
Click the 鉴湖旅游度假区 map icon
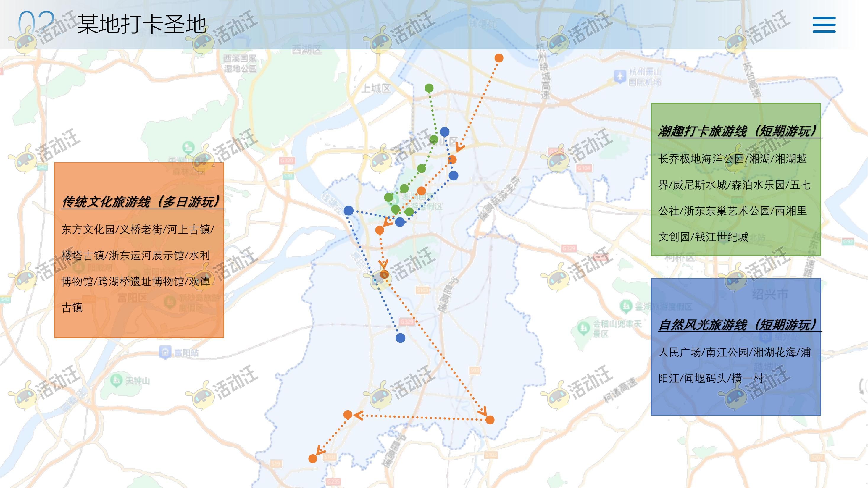626,306
